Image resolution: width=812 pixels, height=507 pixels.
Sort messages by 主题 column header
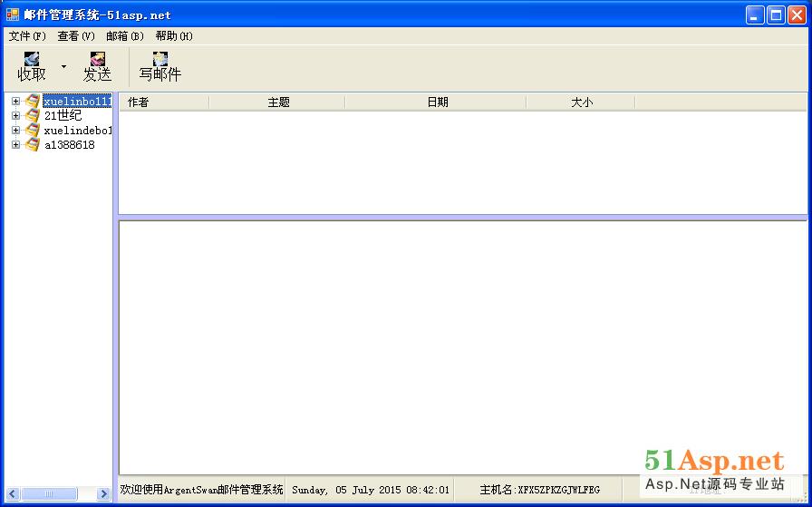click(x=277, y=102)
